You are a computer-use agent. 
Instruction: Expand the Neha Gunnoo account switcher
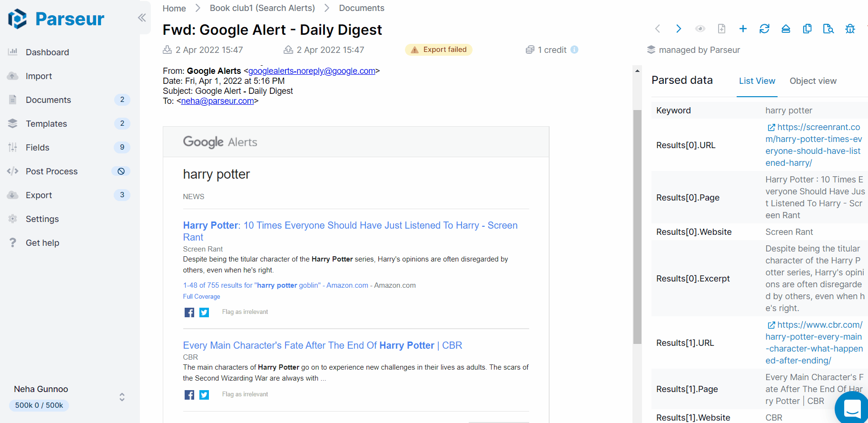[122, 397]
